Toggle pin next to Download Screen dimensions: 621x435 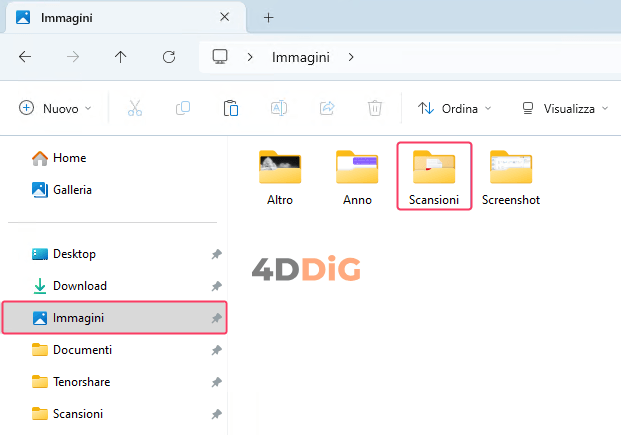point(216,286)
